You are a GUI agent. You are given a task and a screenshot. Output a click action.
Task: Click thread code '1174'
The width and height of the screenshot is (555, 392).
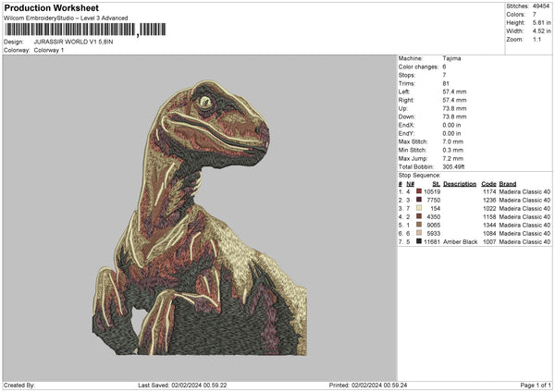tap(489, 191)
